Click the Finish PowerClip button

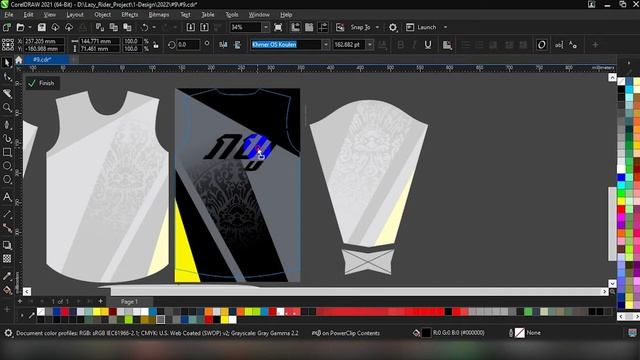pos(42,83)
